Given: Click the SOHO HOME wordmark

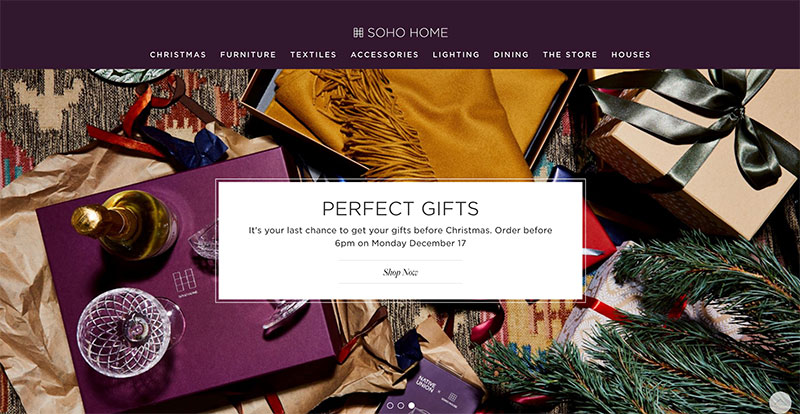Looking at the screenshot, I should coord(407,33).
